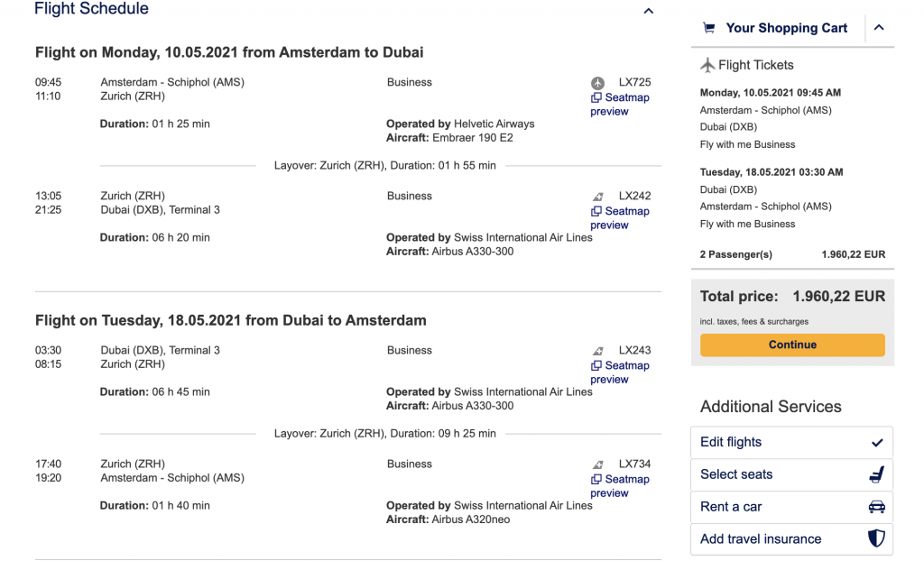Click the Swiss airline logo next to LX243
Image resolution: width=924 pixels, height=561 pixels.
[597, 351]
